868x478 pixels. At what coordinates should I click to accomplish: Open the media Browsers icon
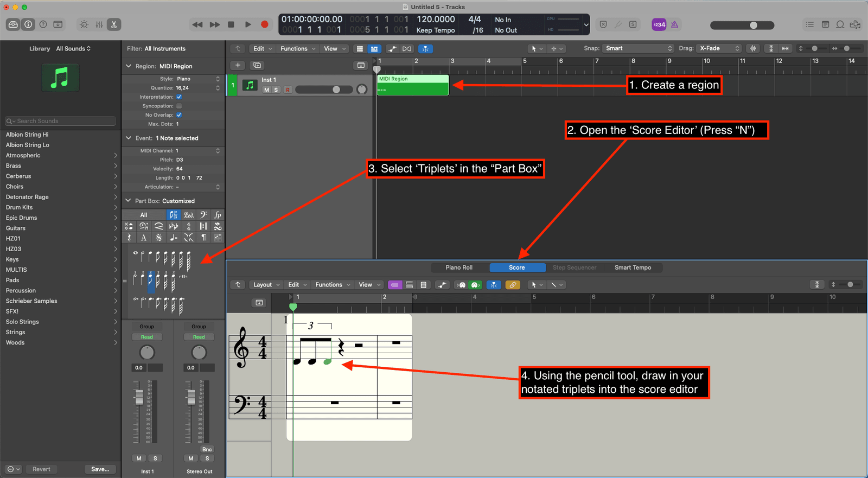pos(856,24)
